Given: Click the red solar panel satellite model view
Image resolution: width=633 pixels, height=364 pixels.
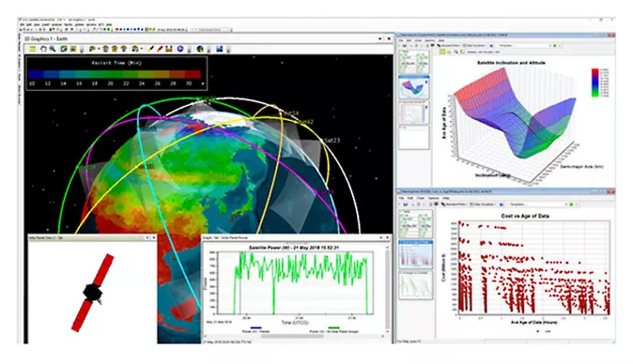Looking at the screenshot, I should (x=92, y=293).
